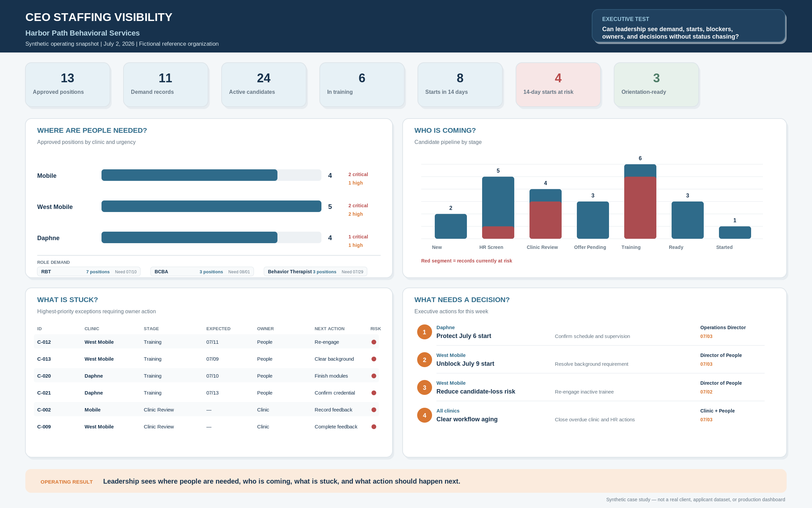812x508 pixels.
Task: Select the Behavior Therapist role chip
Action: tap(316, 272)
